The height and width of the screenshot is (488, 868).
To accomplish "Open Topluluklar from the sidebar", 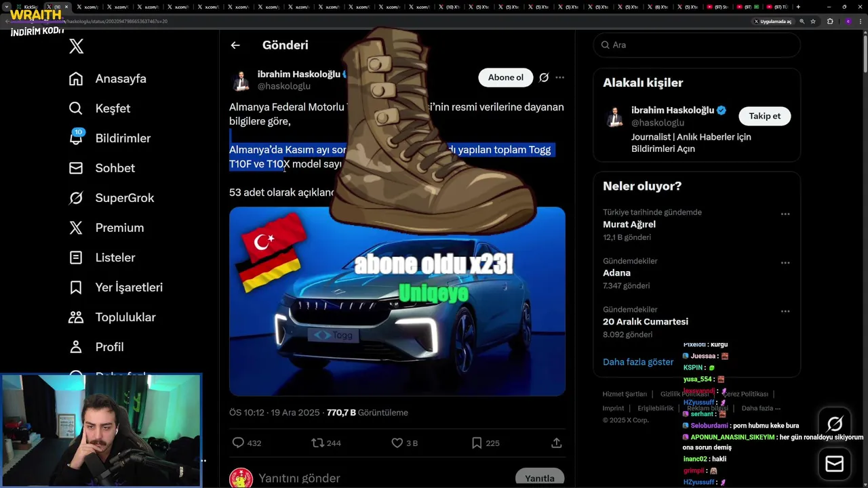I will (x=112, y=317).
